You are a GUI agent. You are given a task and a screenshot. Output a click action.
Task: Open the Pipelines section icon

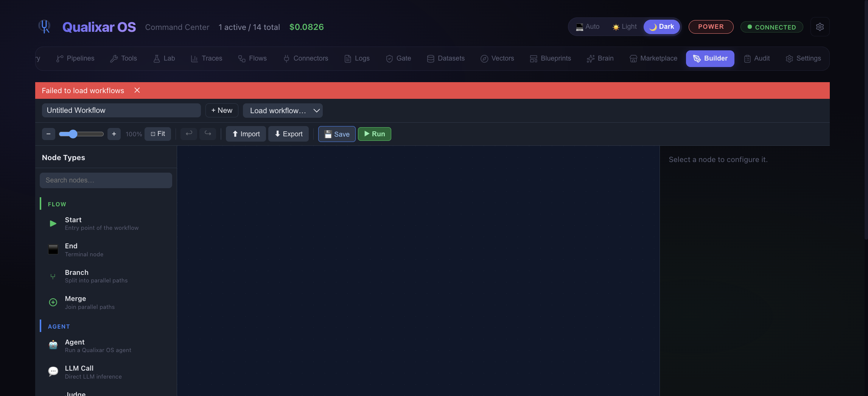point(61,58)
